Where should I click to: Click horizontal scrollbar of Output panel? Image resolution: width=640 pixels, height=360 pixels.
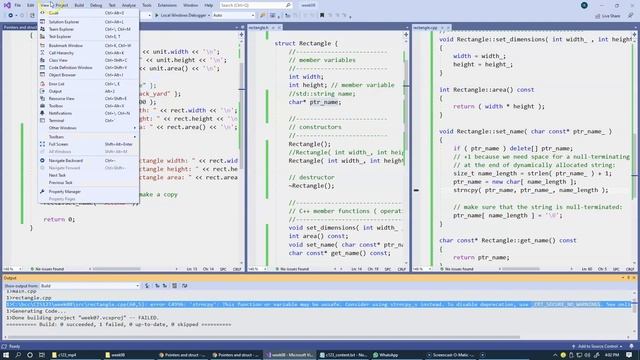click(265, 337)
